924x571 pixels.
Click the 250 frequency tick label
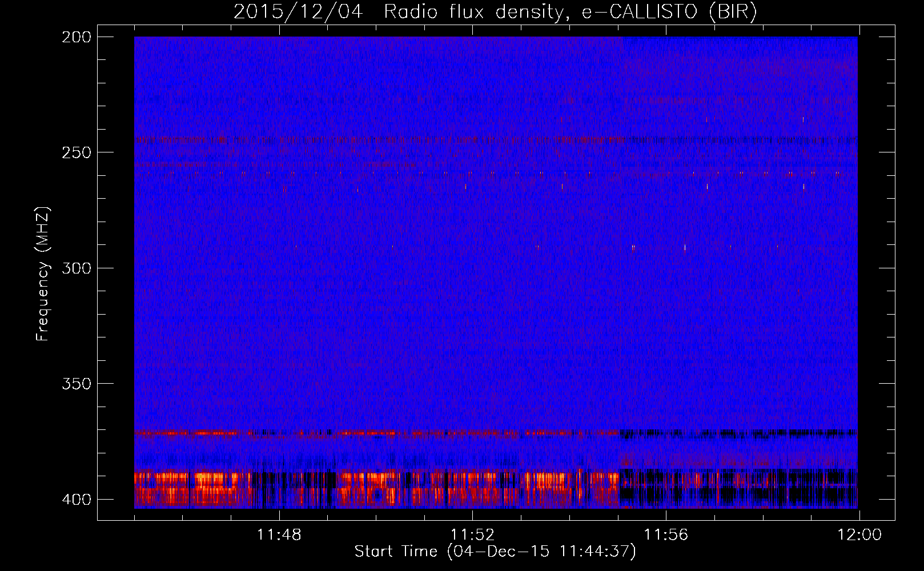[76, 152]
